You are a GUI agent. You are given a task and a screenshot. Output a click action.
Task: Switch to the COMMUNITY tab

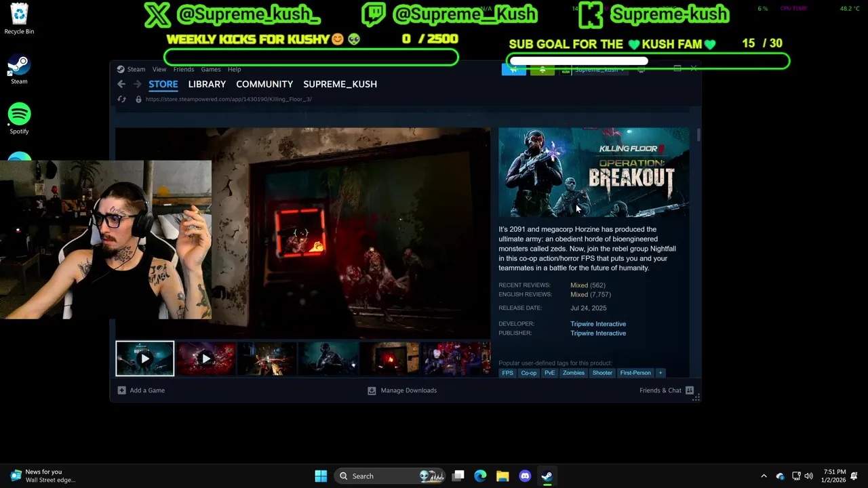264,84
